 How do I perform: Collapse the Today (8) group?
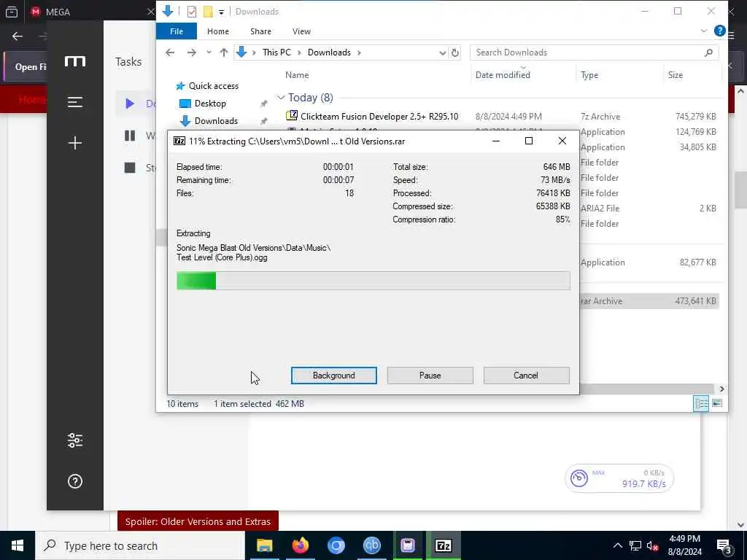(x=281, y=98)
